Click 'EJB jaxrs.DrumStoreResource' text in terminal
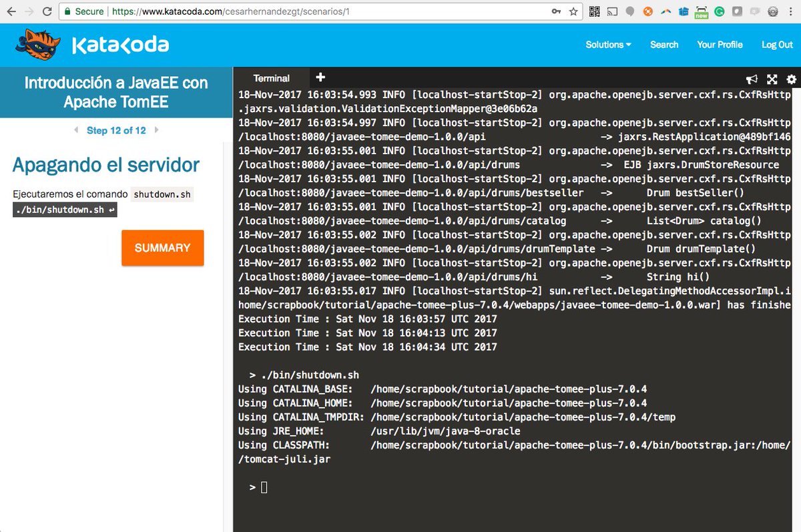This screenshot has width=801, height=532. click(x=702, y=165)
